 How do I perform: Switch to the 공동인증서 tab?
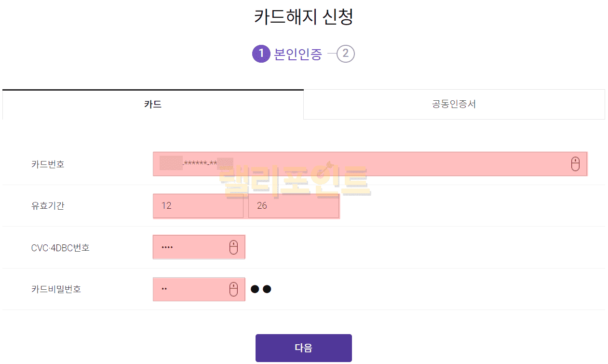pos(454,105)
